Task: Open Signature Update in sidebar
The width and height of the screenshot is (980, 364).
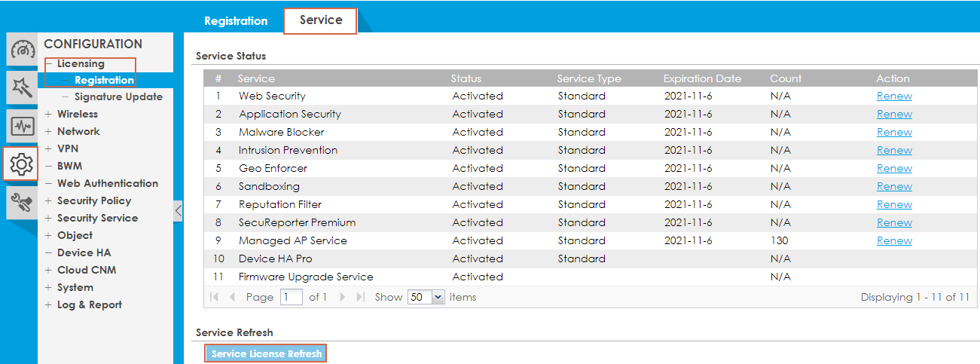Action: point(118,97)
